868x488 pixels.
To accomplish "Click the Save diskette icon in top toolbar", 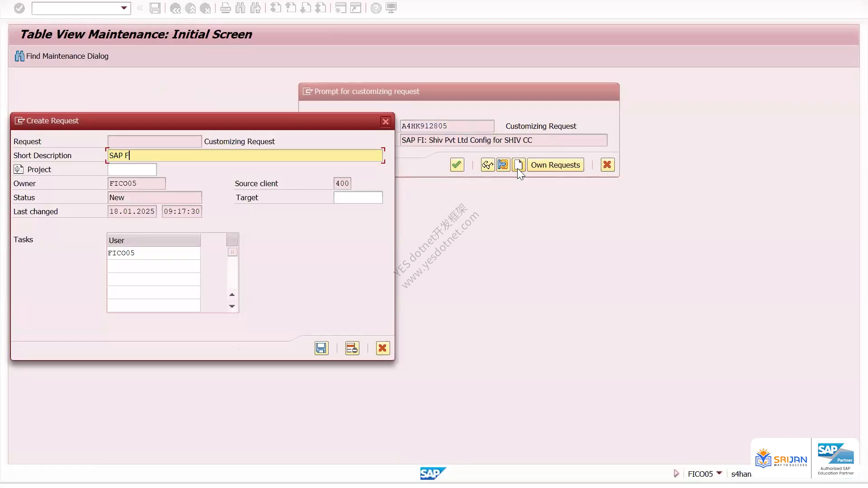I will click(x=155, y=8).
